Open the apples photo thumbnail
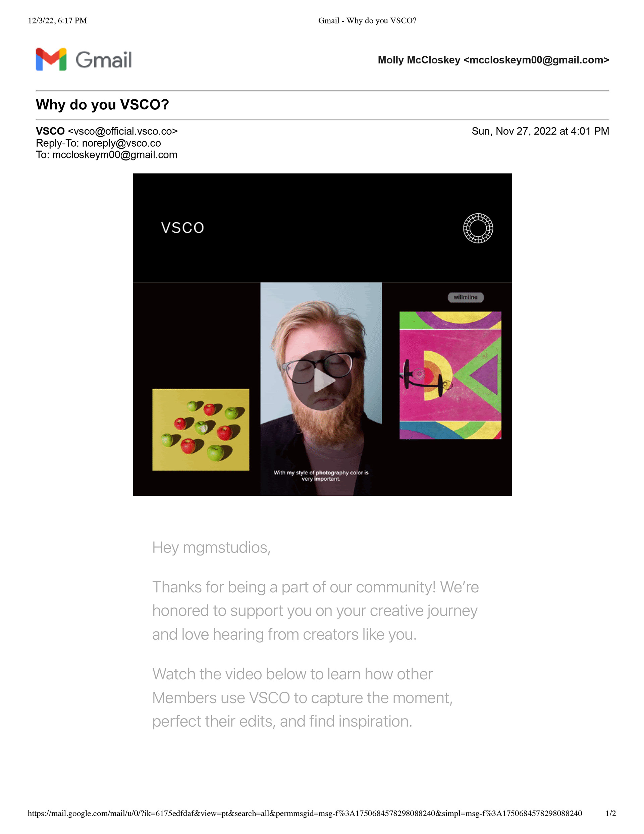The width and height of the screenshot is (644, 834). pyautogui.click(x=201, y=430)
